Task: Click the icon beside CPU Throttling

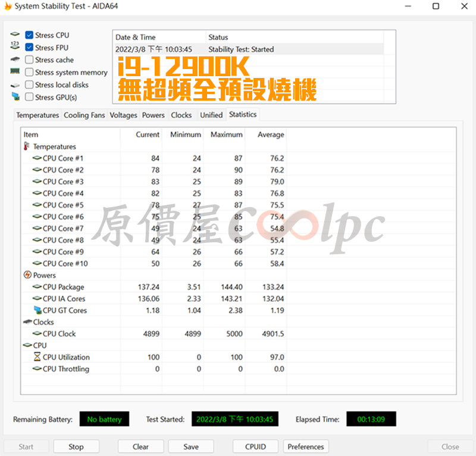Action: tap(37, 368)
